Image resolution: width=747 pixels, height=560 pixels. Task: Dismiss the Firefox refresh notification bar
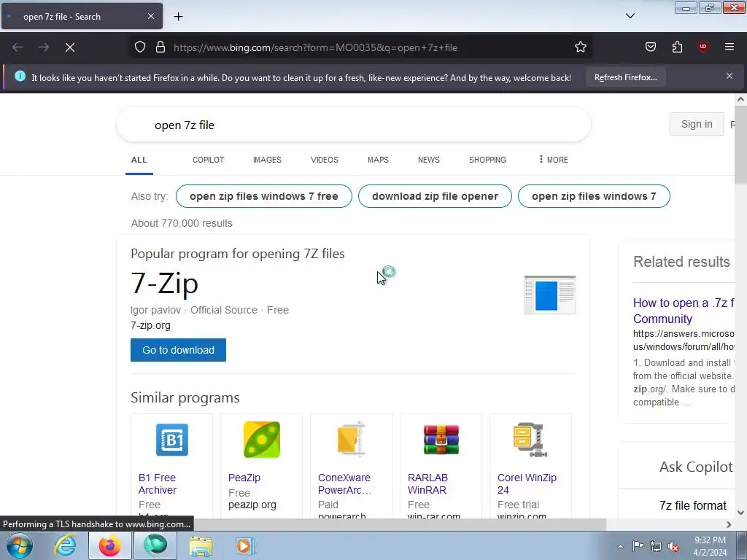(x=729, y=76)
